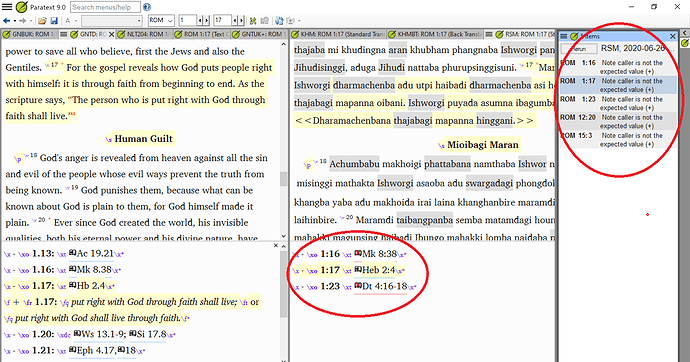
Task: Click the send/receive projects icon
Action: point(279,21)
